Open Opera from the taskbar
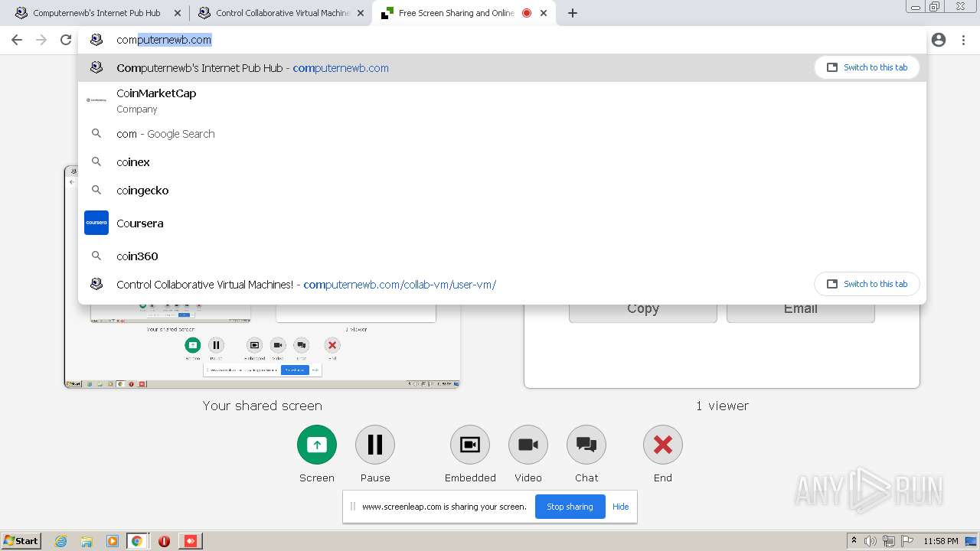Image resolution: width=980 pixels, height=551 pixels. coord(164,541)
